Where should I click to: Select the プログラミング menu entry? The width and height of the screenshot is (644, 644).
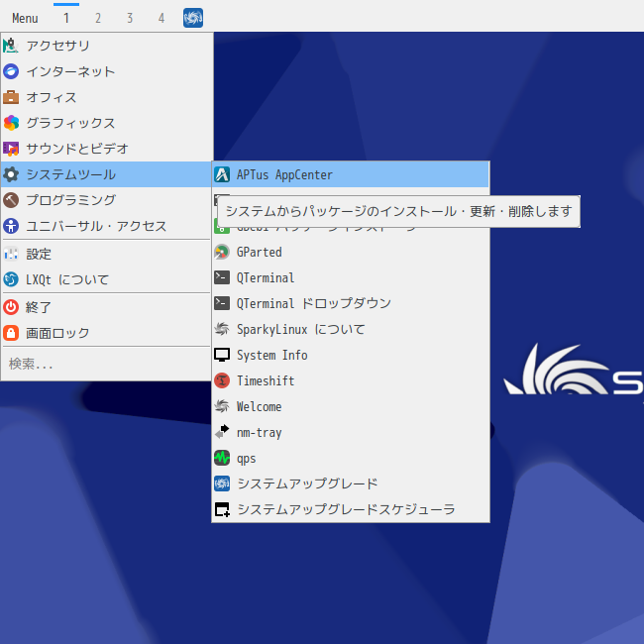click(x=106, y=200)
